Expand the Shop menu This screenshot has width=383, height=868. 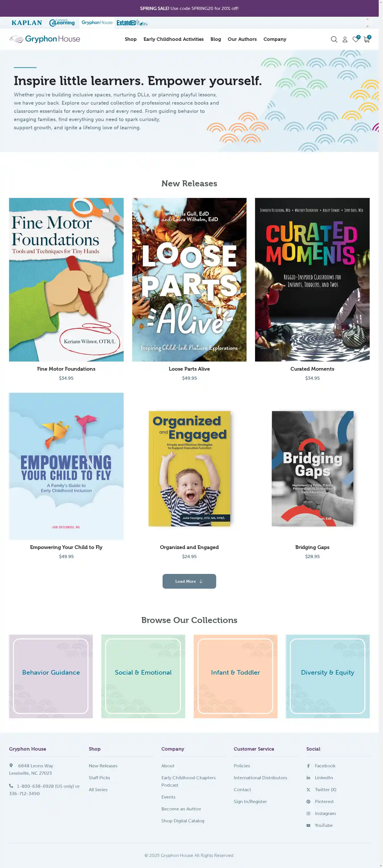point(131,39)
